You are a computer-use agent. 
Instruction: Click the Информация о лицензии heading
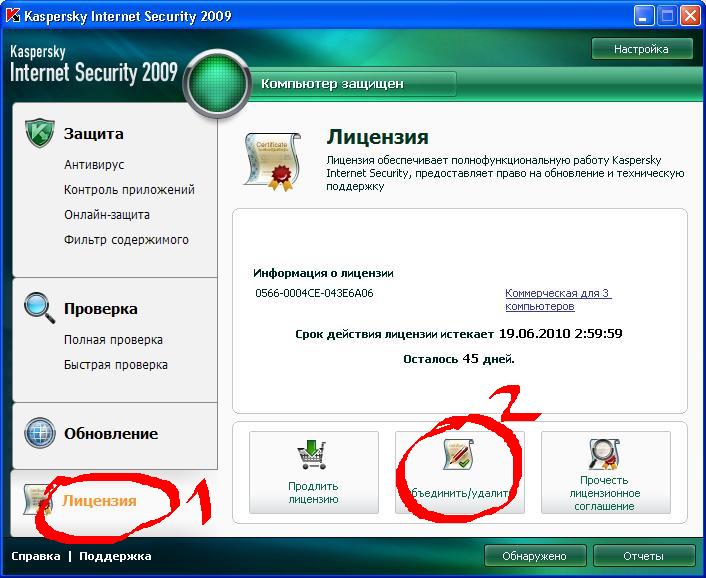(323, 273)
